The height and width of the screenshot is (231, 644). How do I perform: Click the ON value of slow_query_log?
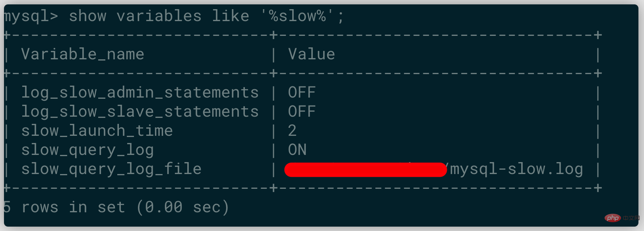pyautogui.click(x=297, y=150)
